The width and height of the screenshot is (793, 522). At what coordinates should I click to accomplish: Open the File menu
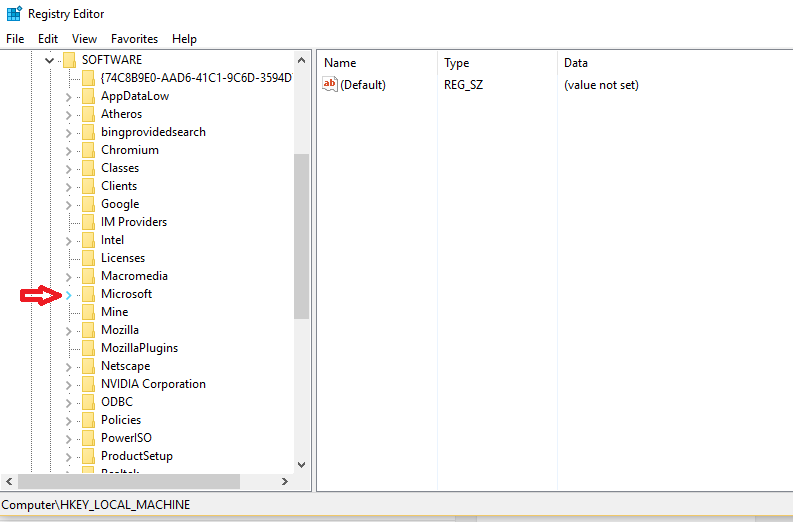15,39
